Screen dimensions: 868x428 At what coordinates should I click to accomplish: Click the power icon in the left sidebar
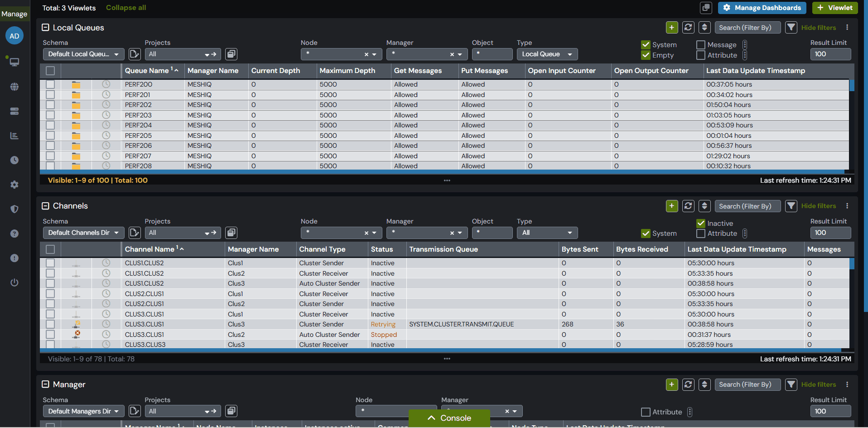(x=14, y=282)
